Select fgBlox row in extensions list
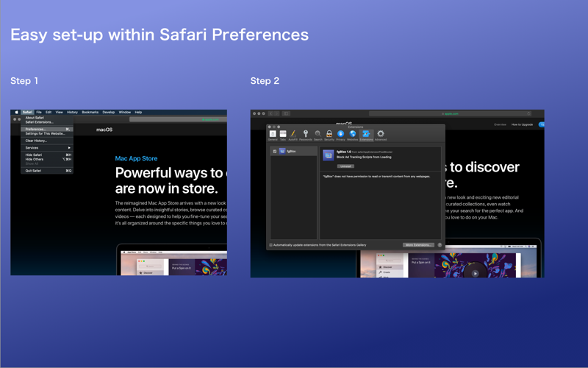This screenshot has height=368, width=588. 293,151
